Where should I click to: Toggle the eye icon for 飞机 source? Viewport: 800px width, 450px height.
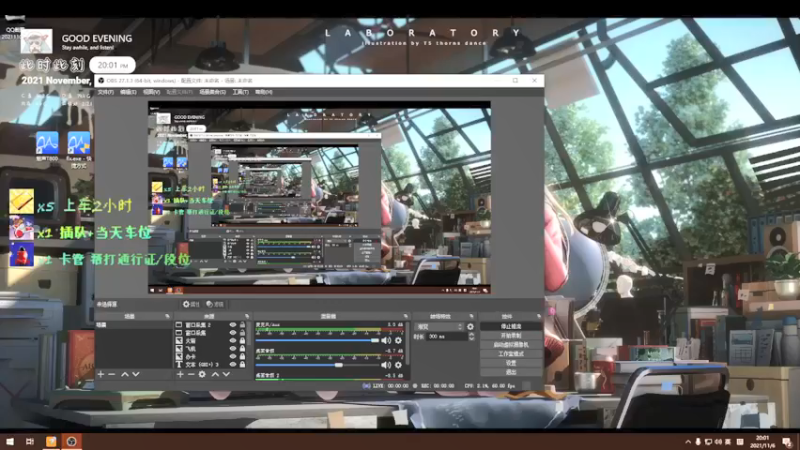pyautogui.click(x=233, y=348)
